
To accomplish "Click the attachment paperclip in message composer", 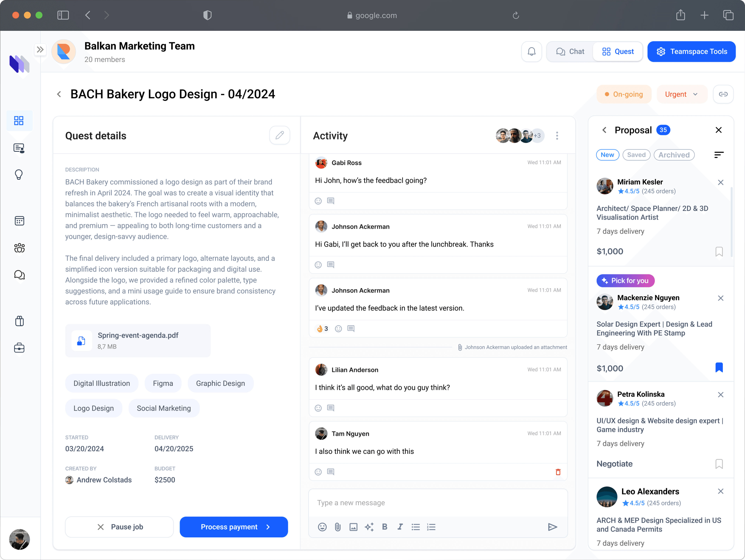I will point(337,527).
